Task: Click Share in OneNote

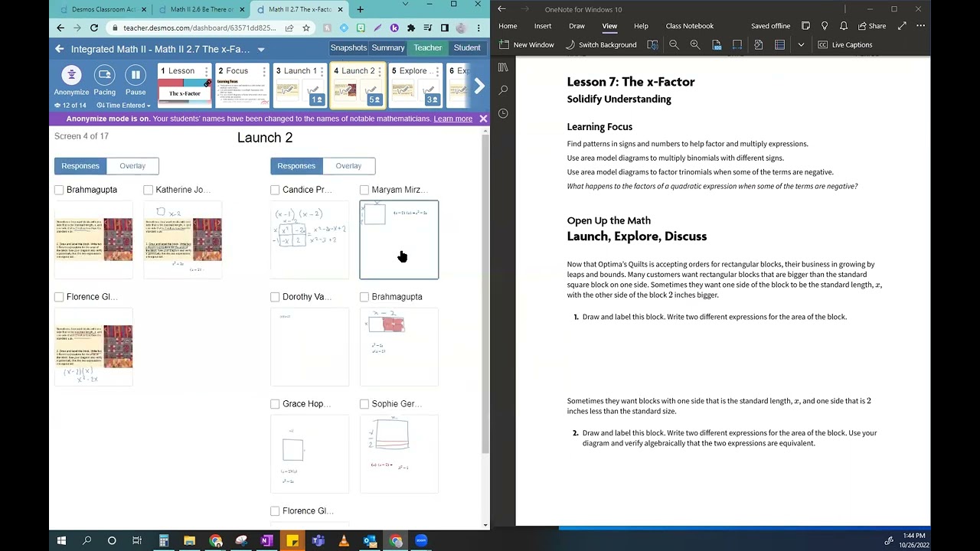Action: pos(871,25)
